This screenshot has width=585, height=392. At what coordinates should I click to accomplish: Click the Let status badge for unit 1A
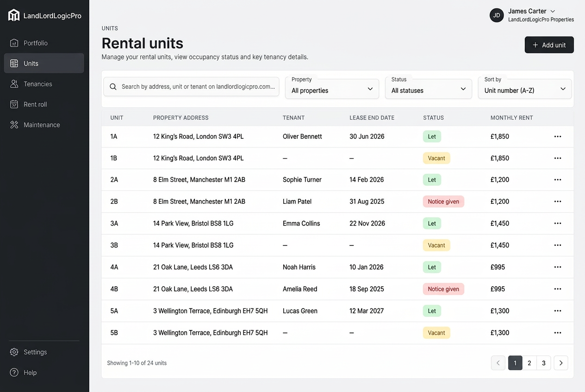(x=432, y=136)
